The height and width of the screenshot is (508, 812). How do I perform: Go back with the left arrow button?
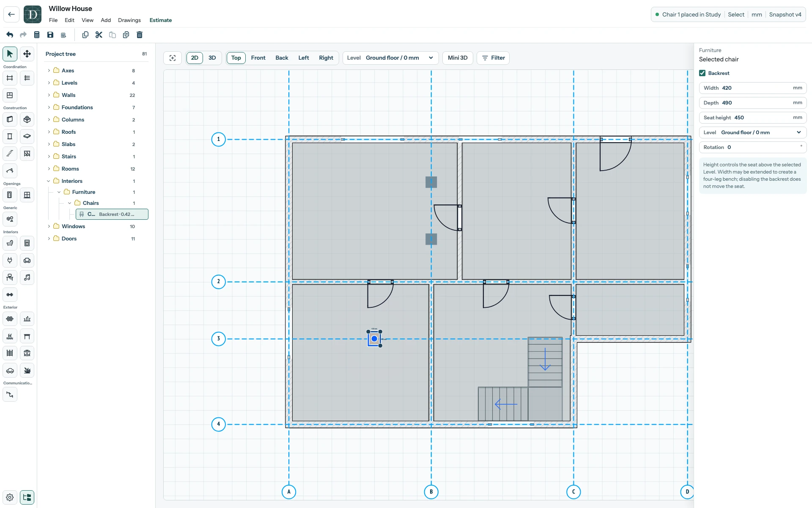tap(11, 14)
